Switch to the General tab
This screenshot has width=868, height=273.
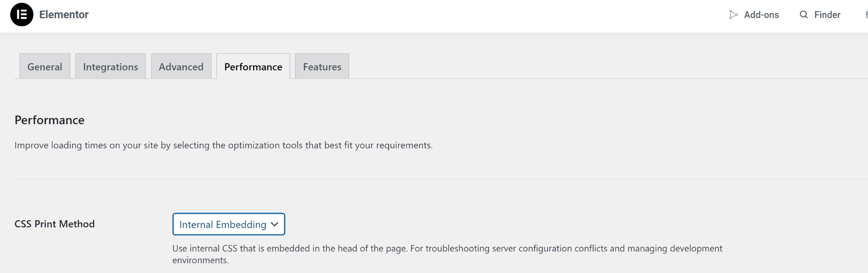coord(45,67)
